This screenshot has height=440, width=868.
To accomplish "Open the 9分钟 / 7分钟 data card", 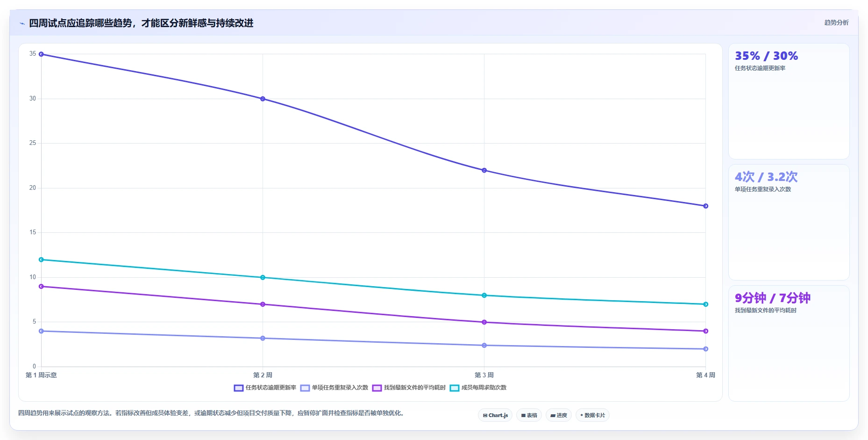I will (789, 343).
